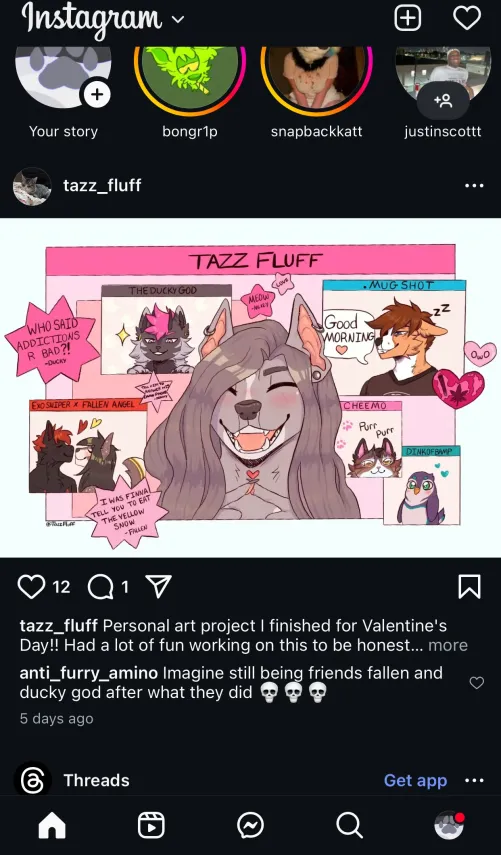Screen dimensions: 501x855
Task: Add to Your story plus badge
Action: tap(97, 94)
